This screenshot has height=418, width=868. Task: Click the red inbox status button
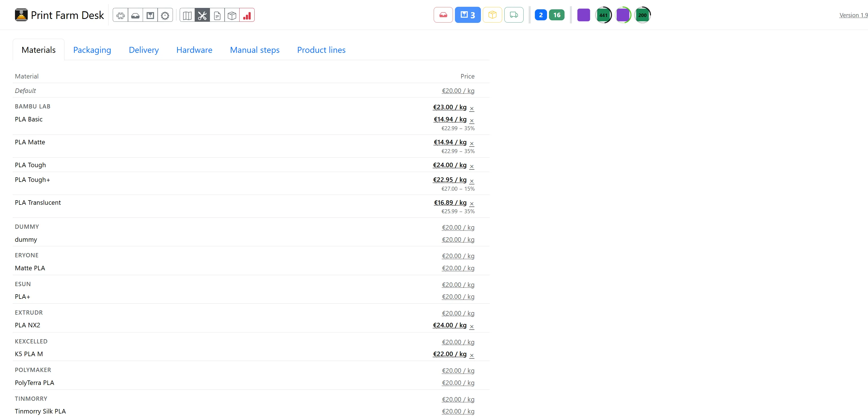pos(443,15)
